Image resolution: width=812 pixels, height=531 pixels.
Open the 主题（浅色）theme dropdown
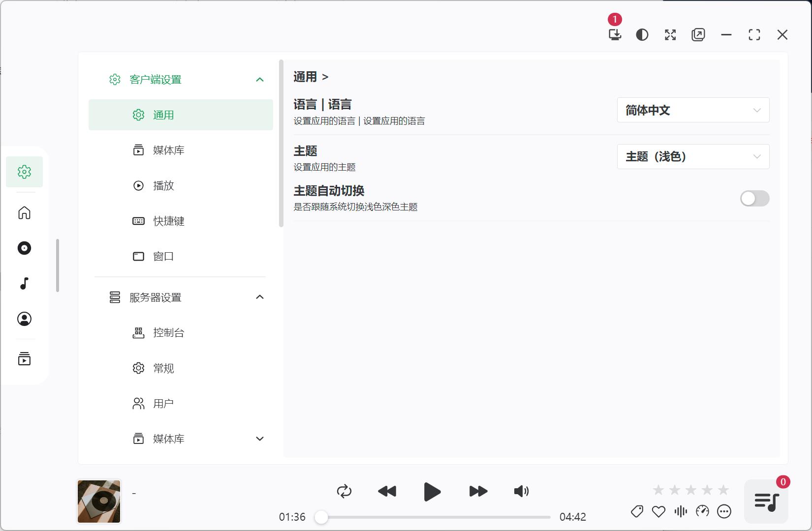[x=693, y=156]
